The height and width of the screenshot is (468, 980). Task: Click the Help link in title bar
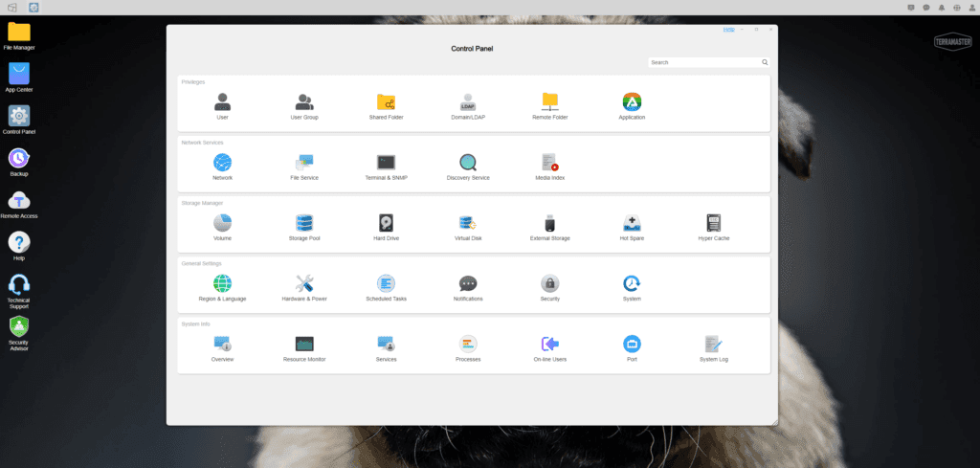point(728,30)
